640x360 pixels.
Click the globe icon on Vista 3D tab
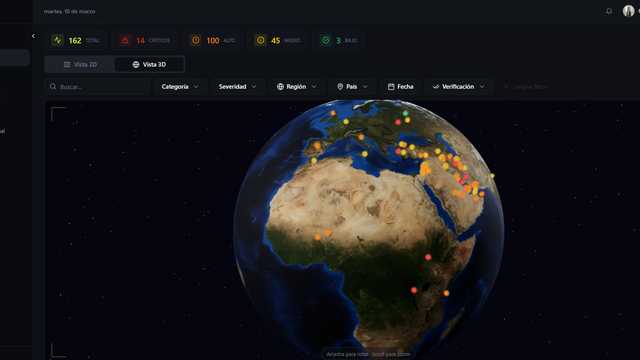136,64
